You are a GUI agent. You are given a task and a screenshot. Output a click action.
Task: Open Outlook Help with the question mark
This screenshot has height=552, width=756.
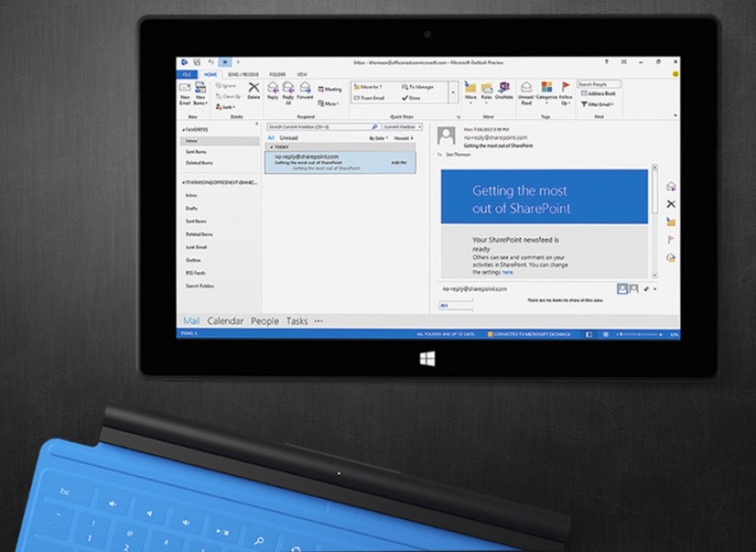click(607, 63)
